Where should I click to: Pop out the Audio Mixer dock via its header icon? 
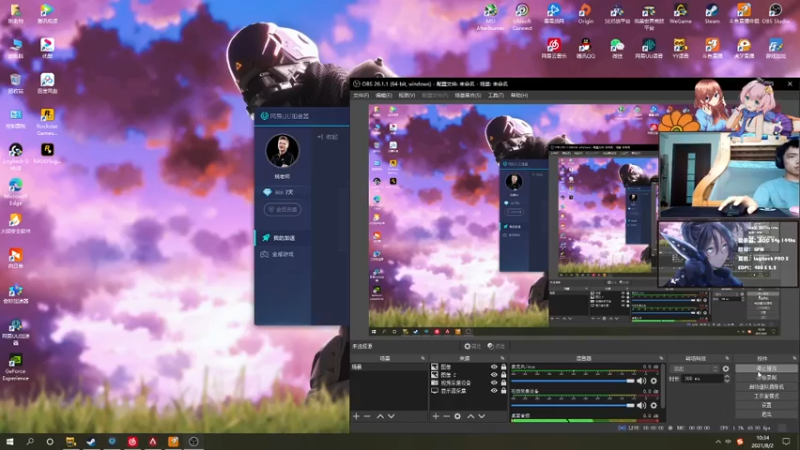click(x=661, y=358)
